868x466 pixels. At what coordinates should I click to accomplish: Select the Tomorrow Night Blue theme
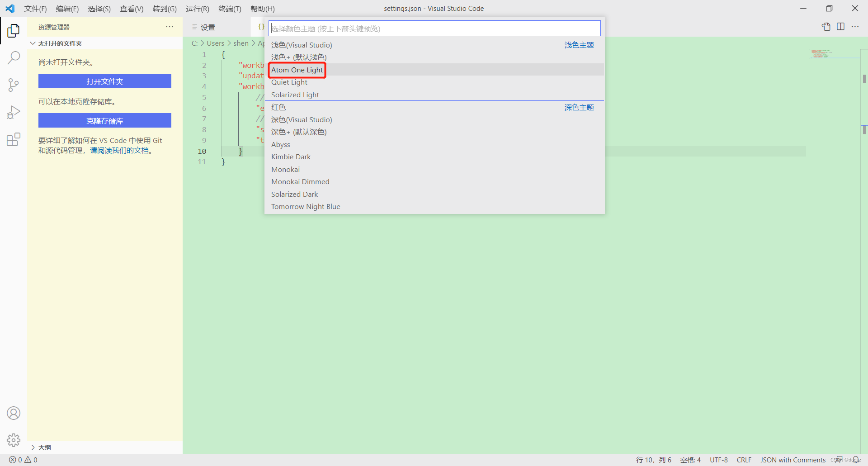coord(434,206)
